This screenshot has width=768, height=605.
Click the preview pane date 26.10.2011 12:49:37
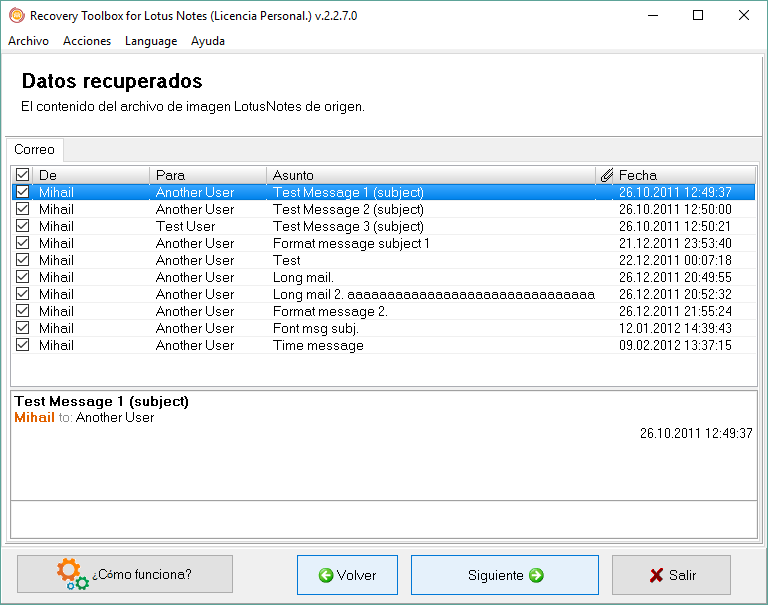point(696,433)
